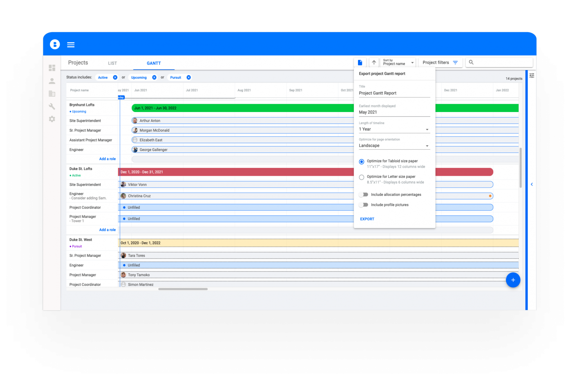
Task: Enable Include allocation percentages
Action: (364, 194)
